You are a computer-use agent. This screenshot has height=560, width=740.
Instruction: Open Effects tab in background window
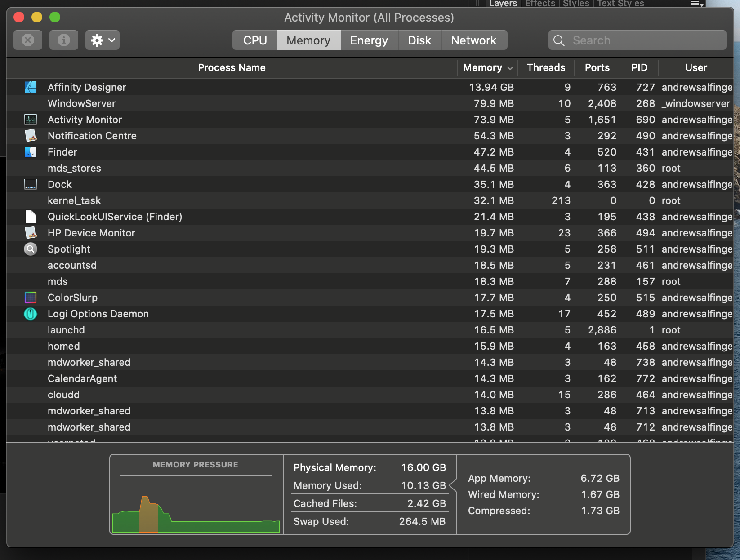tap(540, 4)
